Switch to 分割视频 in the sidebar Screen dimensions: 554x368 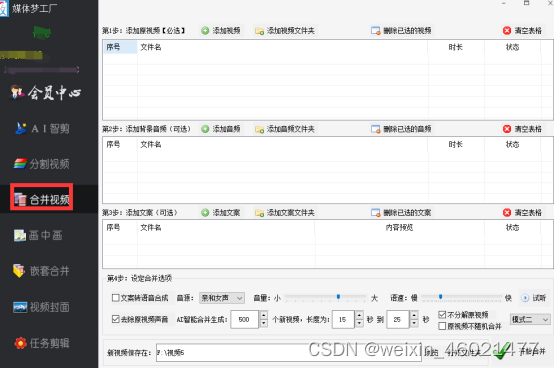[42, 164]
